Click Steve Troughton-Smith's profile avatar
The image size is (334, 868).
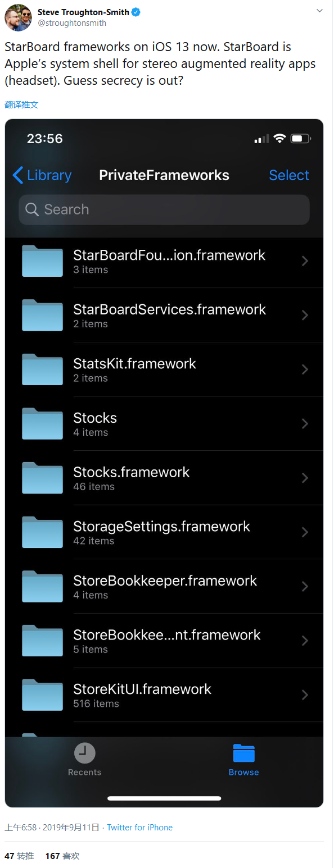tap(18, 17)
